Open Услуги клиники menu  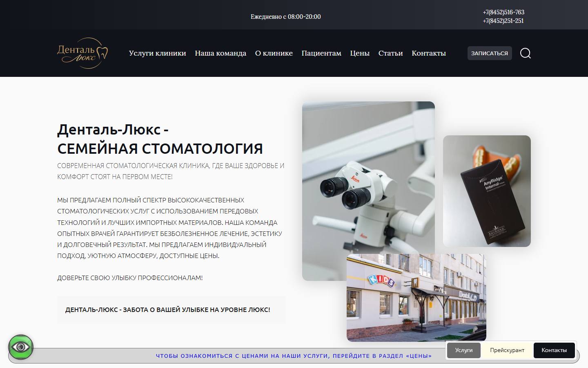pos(157,53)
